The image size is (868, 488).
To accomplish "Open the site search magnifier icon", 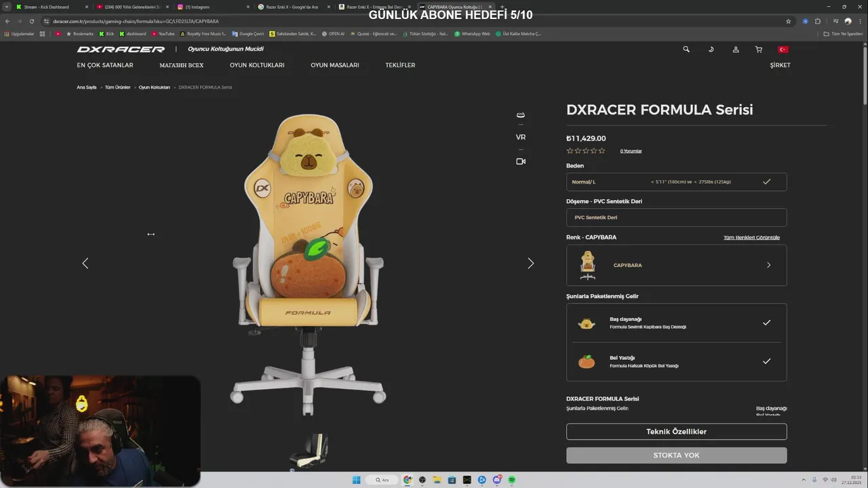I will click(x=686, y=49).
